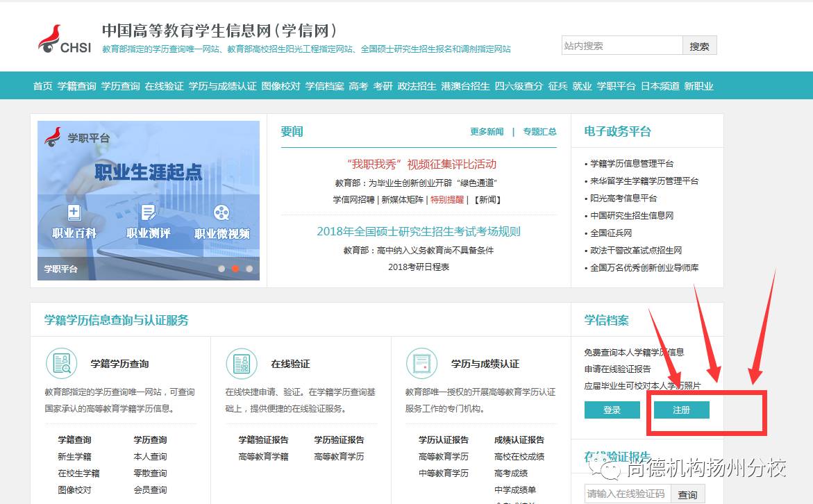Viewport: 813px width, 504px height.
Task: Click the 注册 button
Action: click(681, 410)
